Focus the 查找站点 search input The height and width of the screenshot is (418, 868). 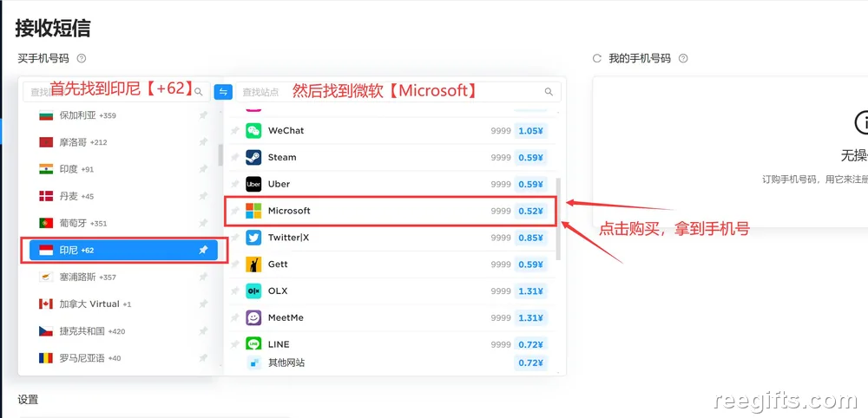point(398,92)
